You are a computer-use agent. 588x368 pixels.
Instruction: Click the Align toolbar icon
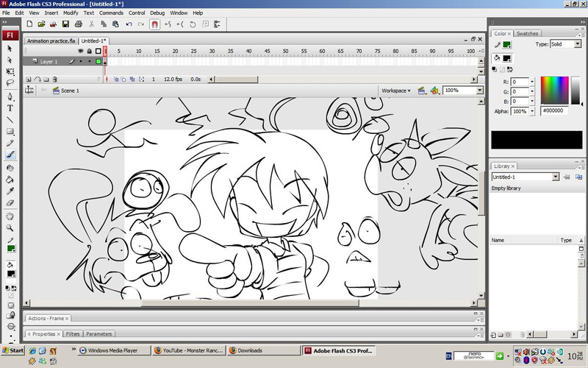pyautogui.click(x=217, y=24)
